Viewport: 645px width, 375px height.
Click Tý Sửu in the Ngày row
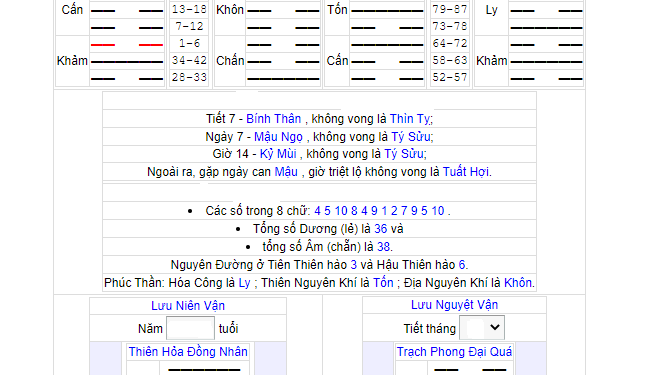pyautogui.click(x=411, y=137)
